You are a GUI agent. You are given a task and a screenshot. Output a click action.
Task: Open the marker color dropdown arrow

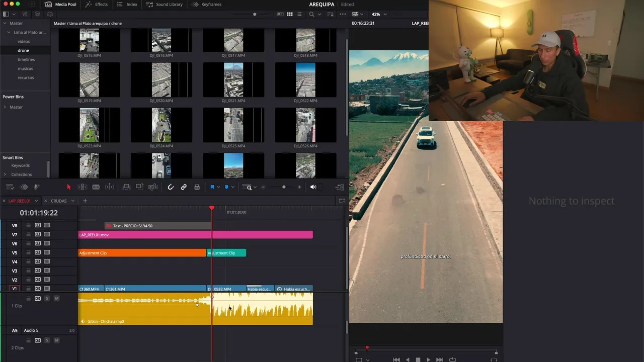point(232,187)
